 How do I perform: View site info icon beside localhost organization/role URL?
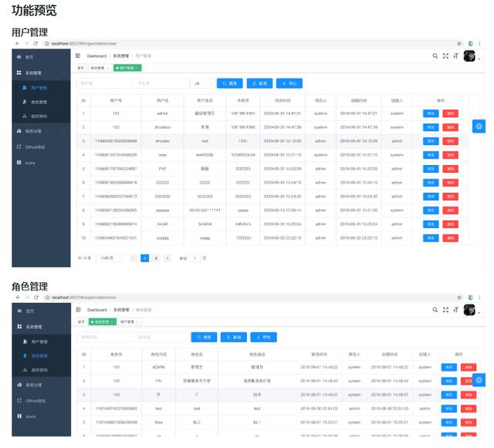tap(47, 298)
